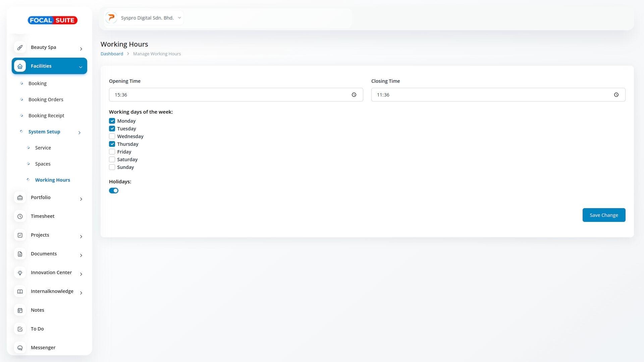Select Spaces in System Setup
The height and width of the screenshot is (362, 644).
point(43,164)
